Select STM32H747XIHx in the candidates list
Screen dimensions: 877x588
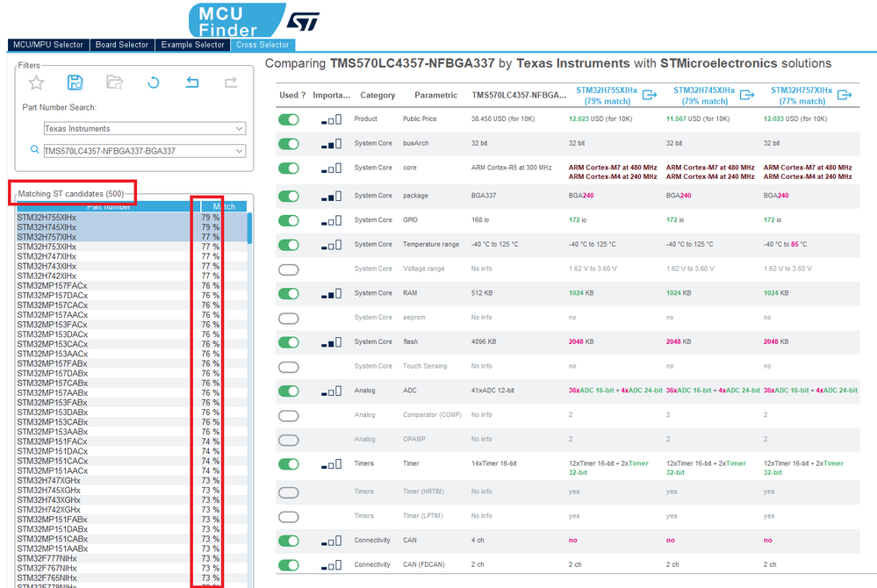pos(132,256)
